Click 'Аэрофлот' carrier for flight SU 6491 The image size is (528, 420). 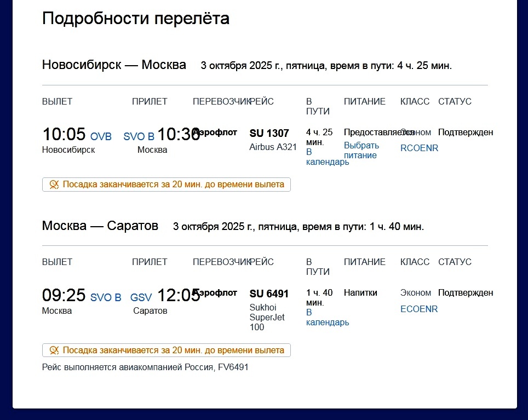215,293
